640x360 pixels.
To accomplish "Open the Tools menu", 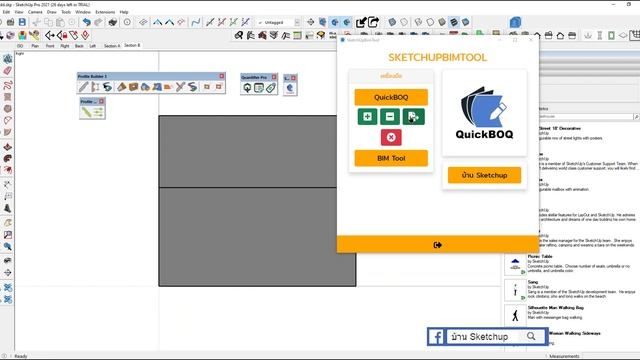I will [x=66, y=12].
